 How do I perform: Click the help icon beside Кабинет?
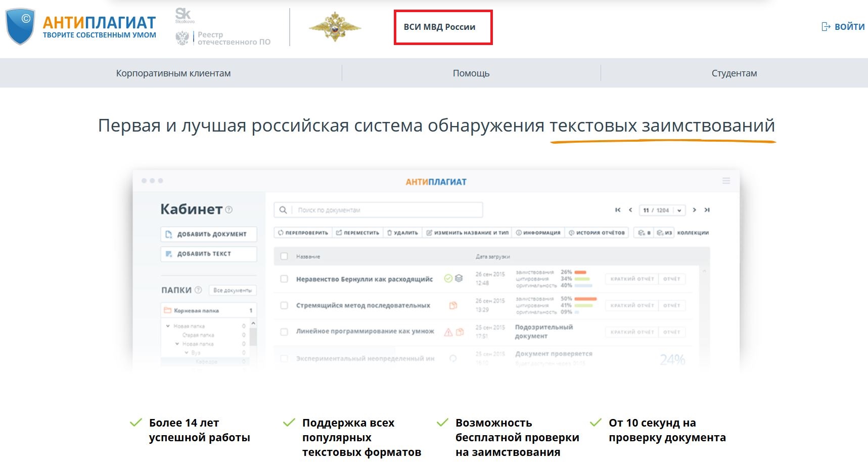[x=229, y=209]
